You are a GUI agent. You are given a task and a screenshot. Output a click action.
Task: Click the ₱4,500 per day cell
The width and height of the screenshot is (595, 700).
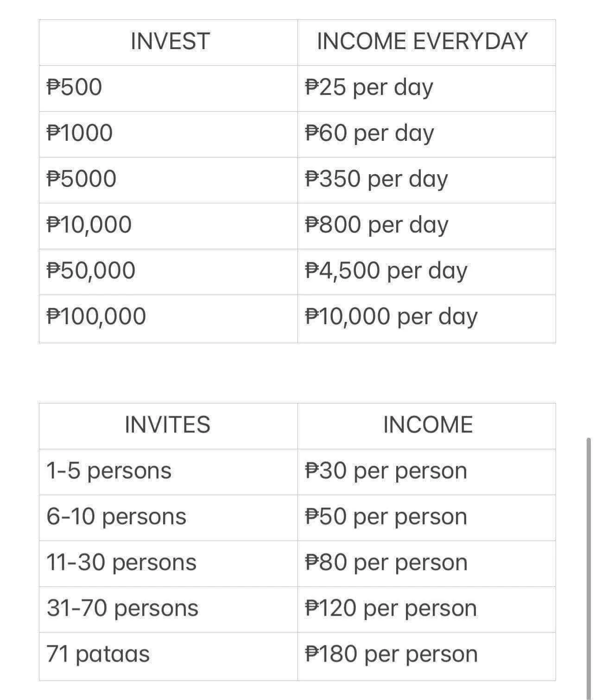click(426, 271)
